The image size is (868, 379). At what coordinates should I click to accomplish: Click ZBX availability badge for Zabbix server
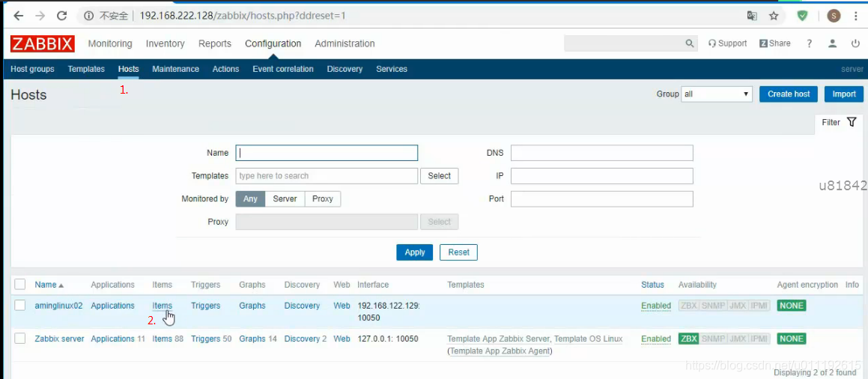689,339
